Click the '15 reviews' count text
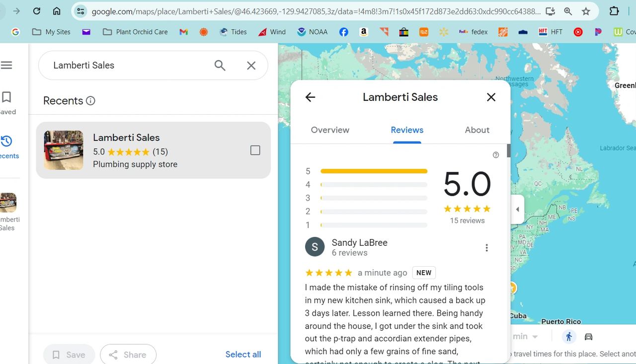636x364 pixels. tap(467, 220)
